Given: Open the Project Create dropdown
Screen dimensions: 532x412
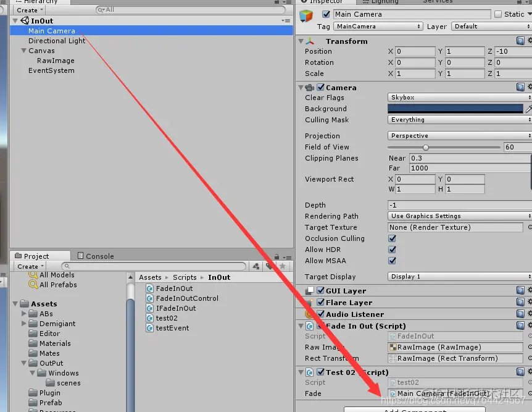Looking at the screenshot, I should (x=30, y=266).
